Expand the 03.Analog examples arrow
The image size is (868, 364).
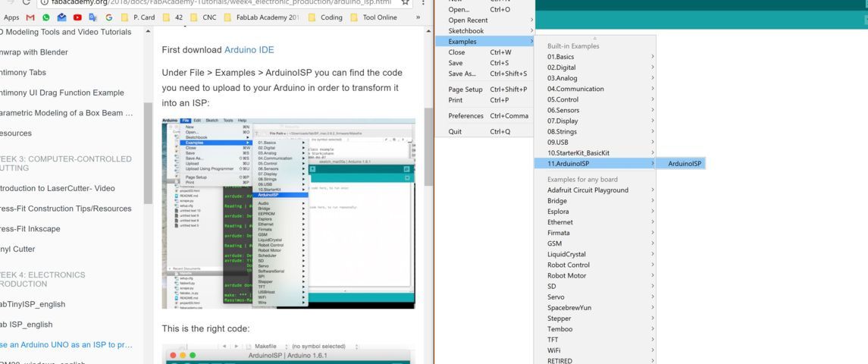tap(653, 78)
